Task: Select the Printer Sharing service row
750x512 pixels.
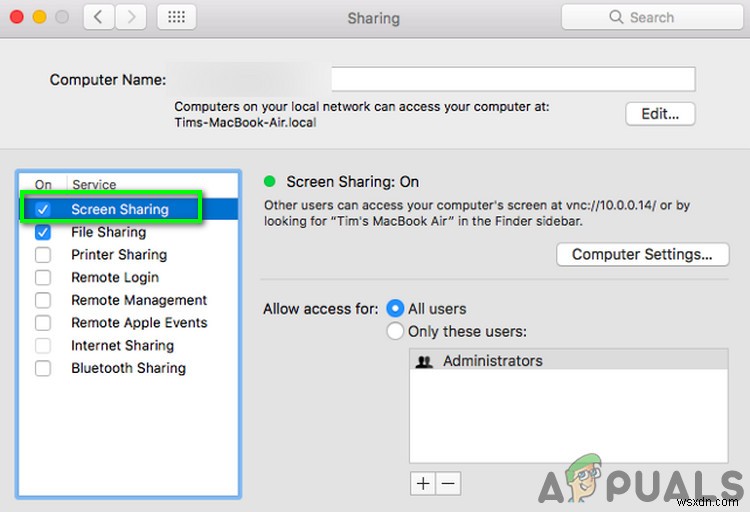Action: click(129, 255)
